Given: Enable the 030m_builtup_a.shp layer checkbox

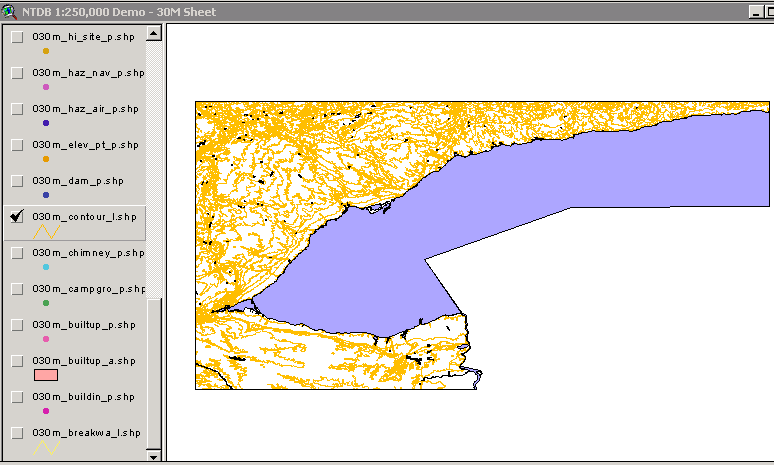Looking at the screenshot, I should [x=17, y=361].
